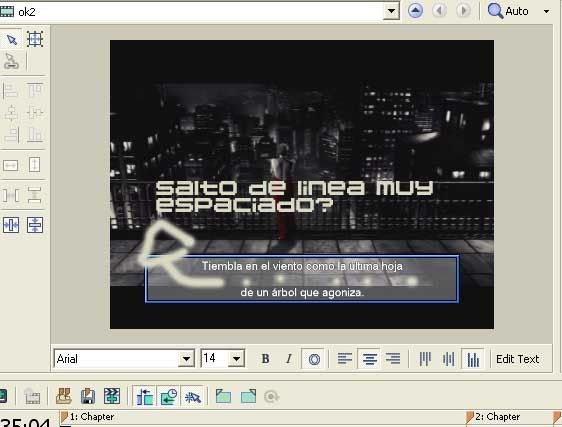Click the floppy disk save markers icon
562x427 pixels.
(88, 397)
